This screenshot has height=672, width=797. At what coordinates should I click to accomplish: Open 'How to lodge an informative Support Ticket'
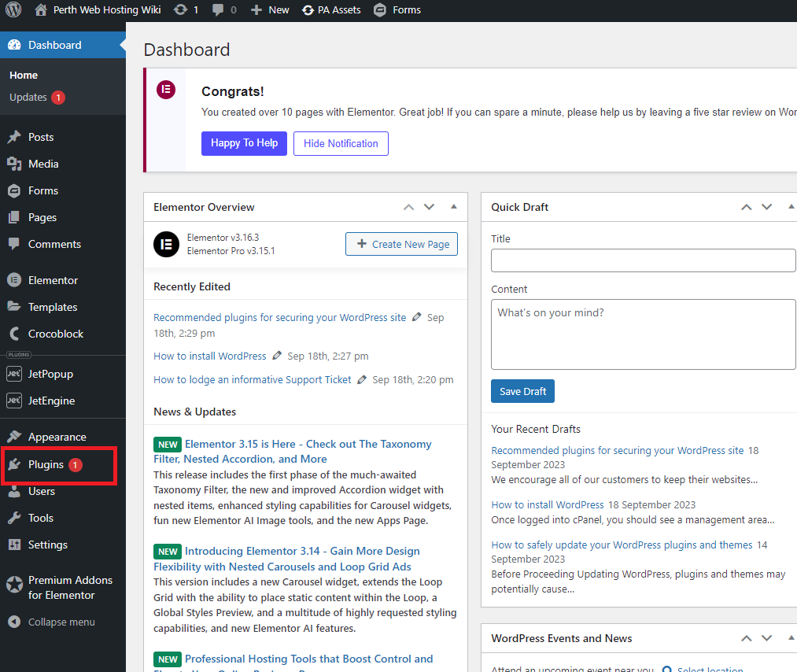pyautogui.click(x=252, y=380)
